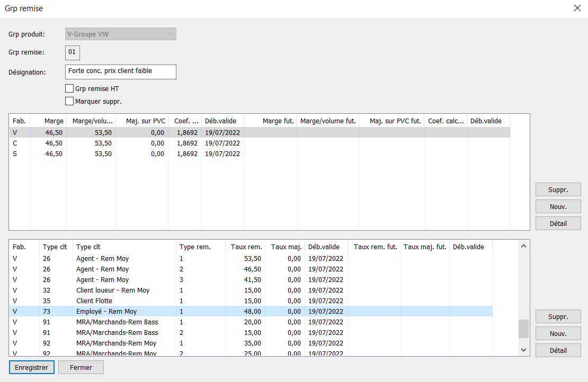
Task: Select the Fab. C row in margin table
Action: pyautogui.click(x=260, y=143)
